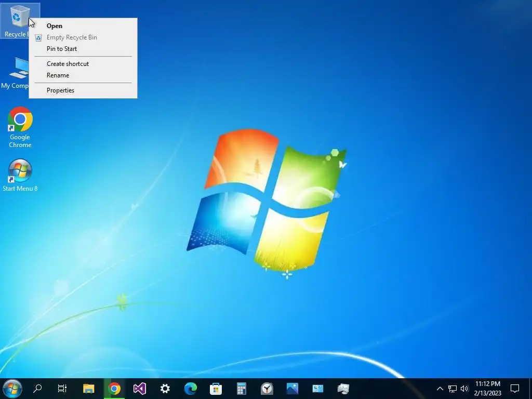
Task: Pick Pin to Start option
Action: (83, 48)
